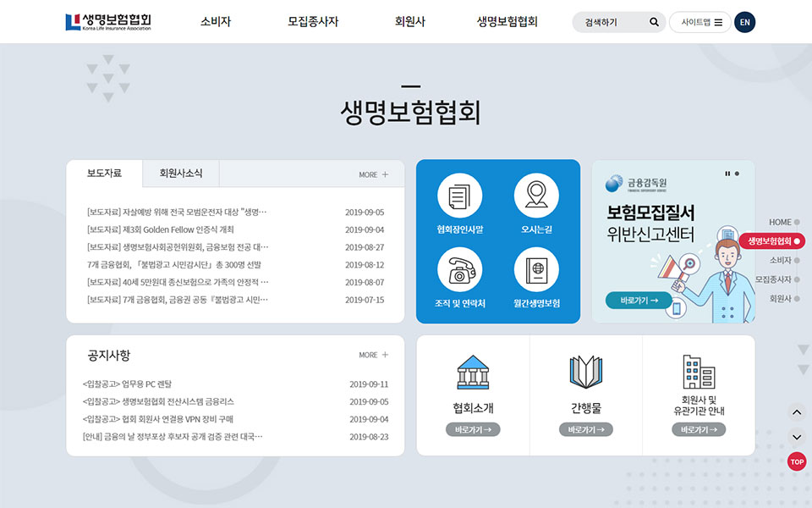812x508 pixels.
Task: Select the 소비자 side navigation dot
Action: point(797,261)
